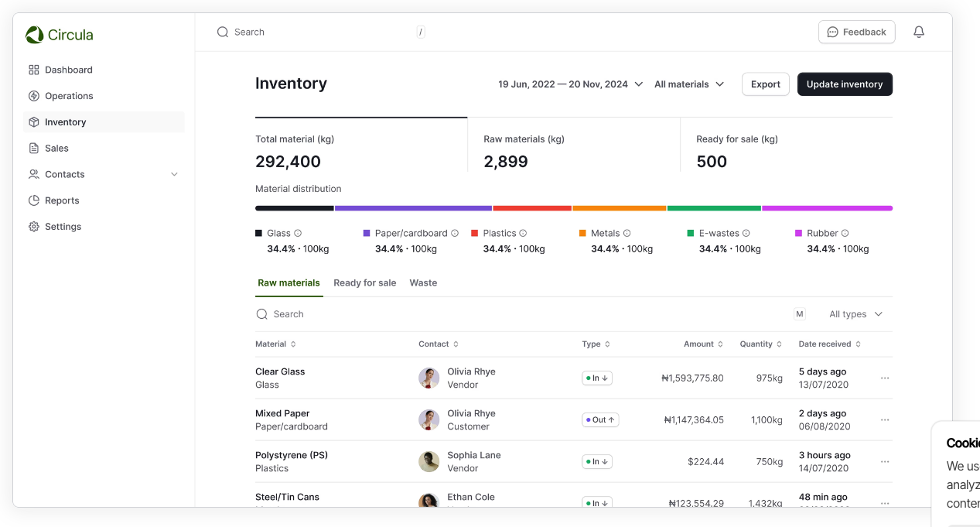Viewport: 980px width, 527px height.
Task: Open more options for Clear Glass row
Action: pos(885,378)
